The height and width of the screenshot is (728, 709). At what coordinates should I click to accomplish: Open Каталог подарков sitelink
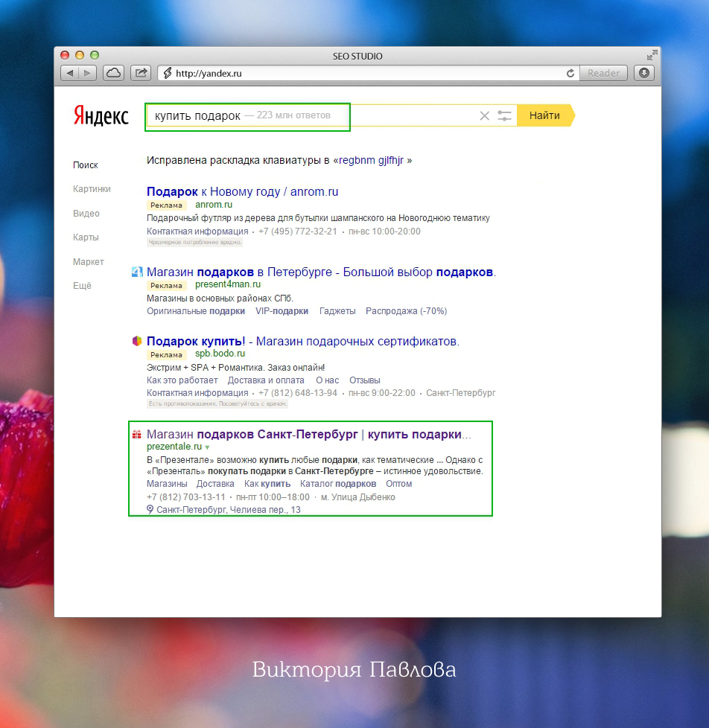pos(338,484)
